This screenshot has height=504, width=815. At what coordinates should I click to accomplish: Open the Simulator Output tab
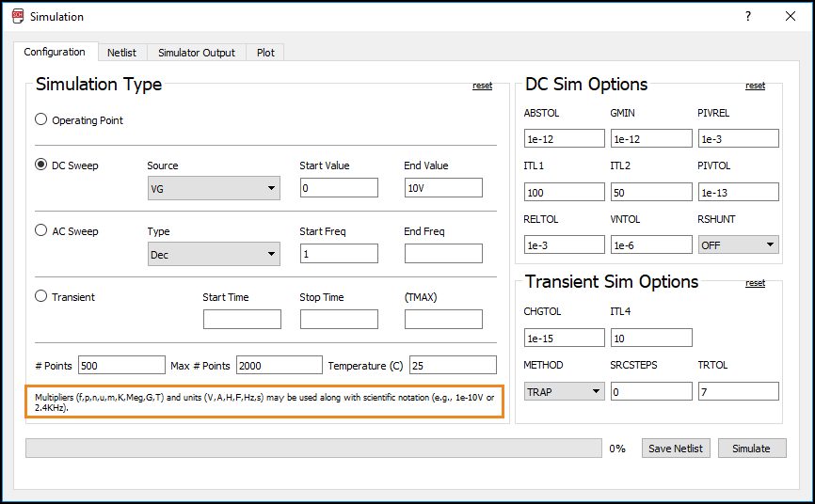point(197,53)
